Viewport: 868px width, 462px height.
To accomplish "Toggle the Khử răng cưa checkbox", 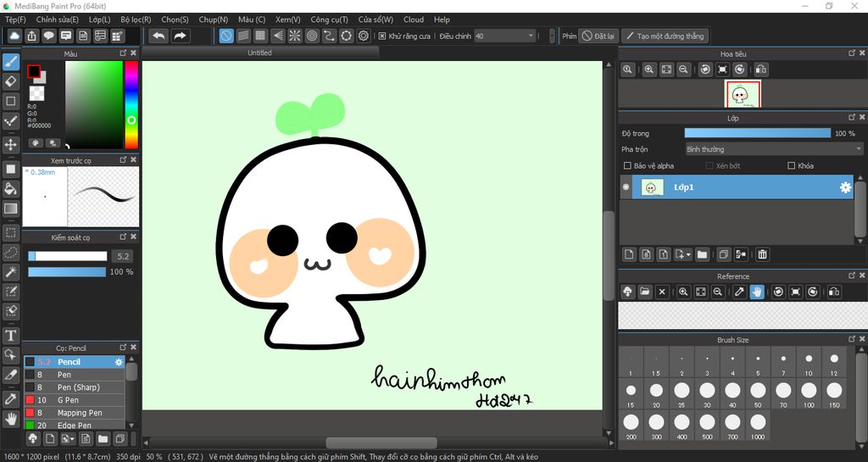I will coord(382,36).
